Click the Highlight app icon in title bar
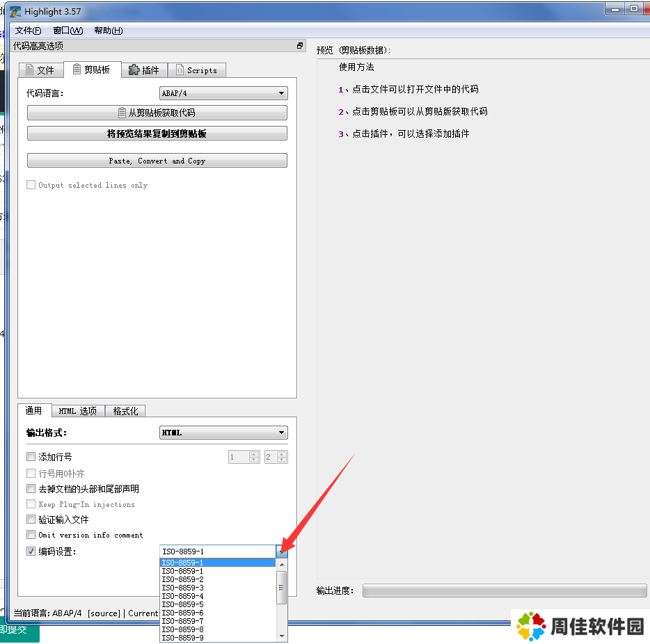 coord(15,11)
